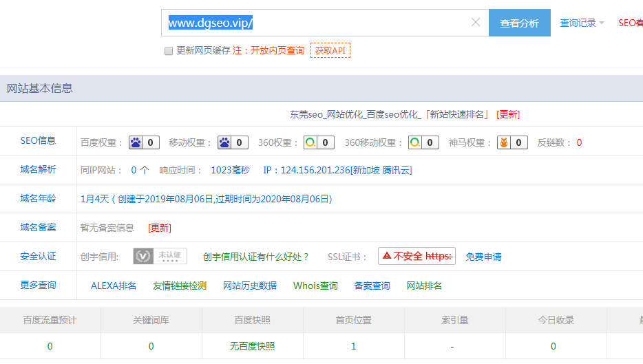Click the domain age 1月4天 link

[x=206, y=200]
